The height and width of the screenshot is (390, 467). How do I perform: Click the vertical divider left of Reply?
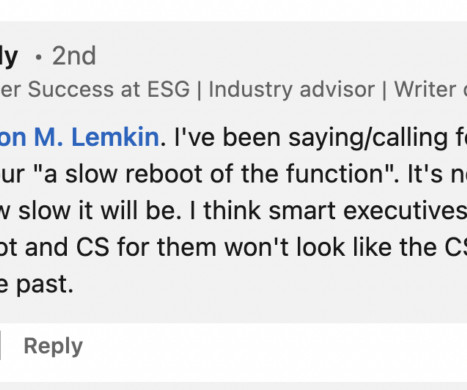pos(0,345)
